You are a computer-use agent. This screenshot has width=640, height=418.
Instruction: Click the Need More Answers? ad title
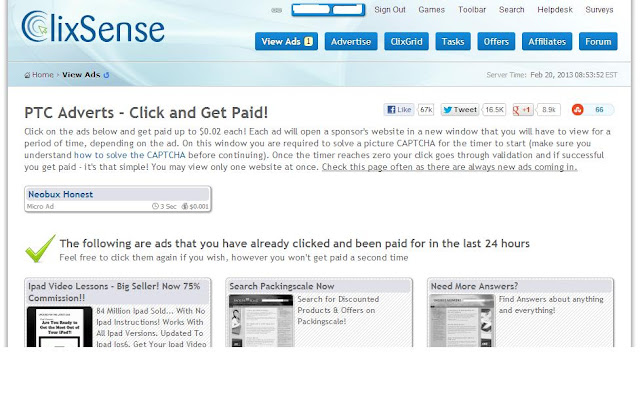click(474, 286)
